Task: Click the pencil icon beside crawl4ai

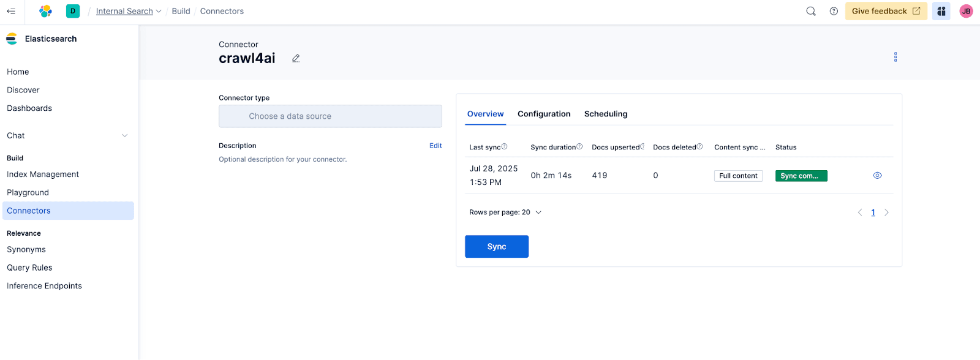Action: point(296,58)
